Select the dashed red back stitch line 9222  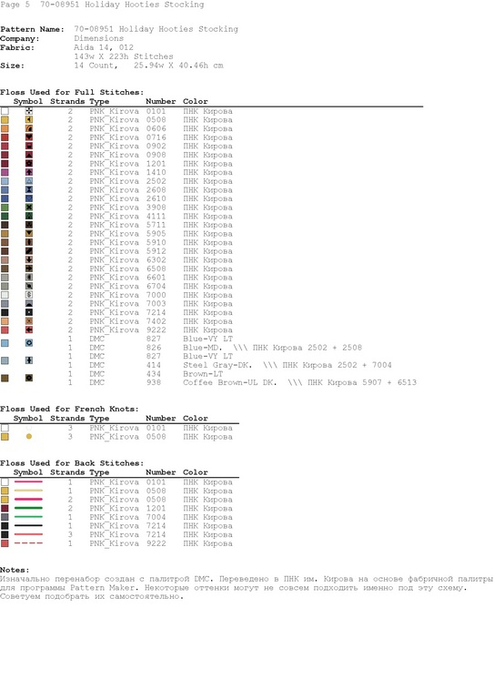pos(29,543)
